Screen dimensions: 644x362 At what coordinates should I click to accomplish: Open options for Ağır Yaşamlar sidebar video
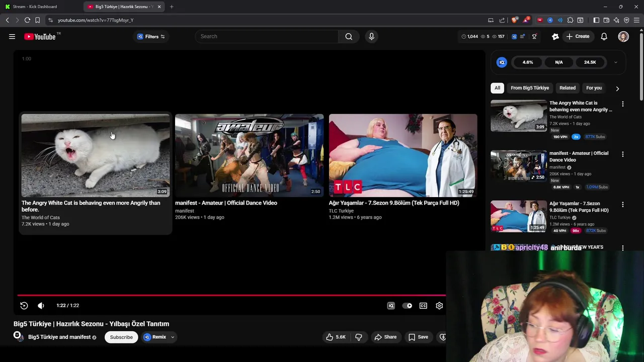coord(623,204)
